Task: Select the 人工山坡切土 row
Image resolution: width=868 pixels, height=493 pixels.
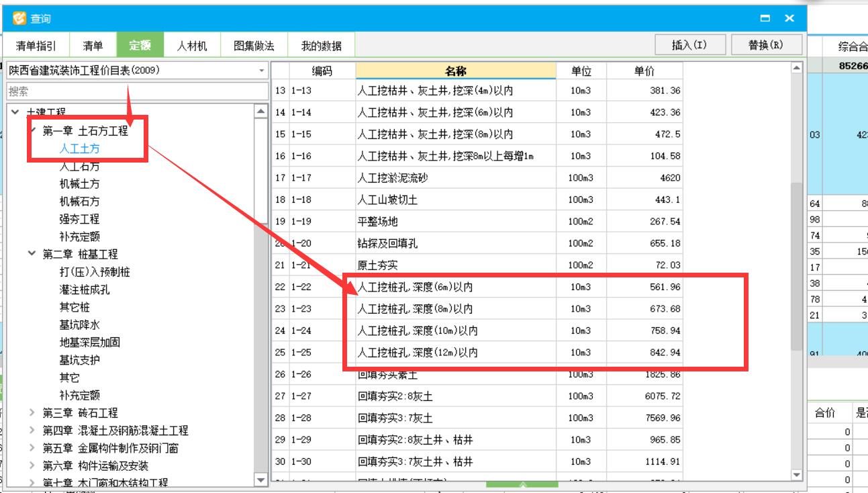Action: click(477, 199)
